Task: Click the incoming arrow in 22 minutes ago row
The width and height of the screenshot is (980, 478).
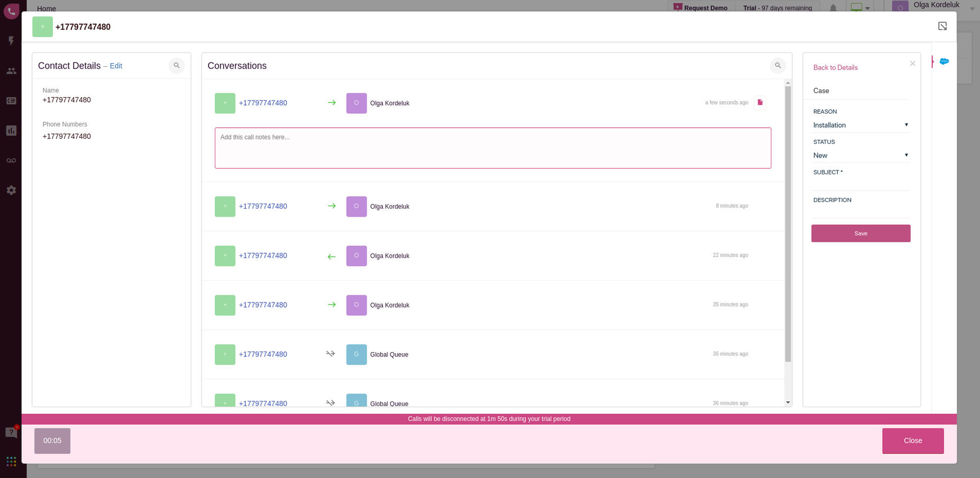Action: point(332,256)
